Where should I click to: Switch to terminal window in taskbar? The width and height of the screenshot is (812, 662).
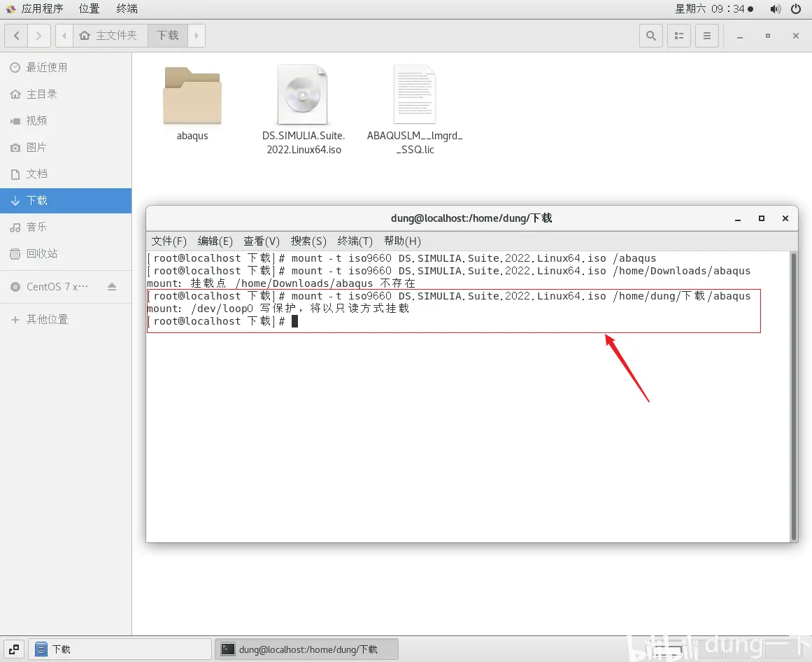click(x=306, y=649)
